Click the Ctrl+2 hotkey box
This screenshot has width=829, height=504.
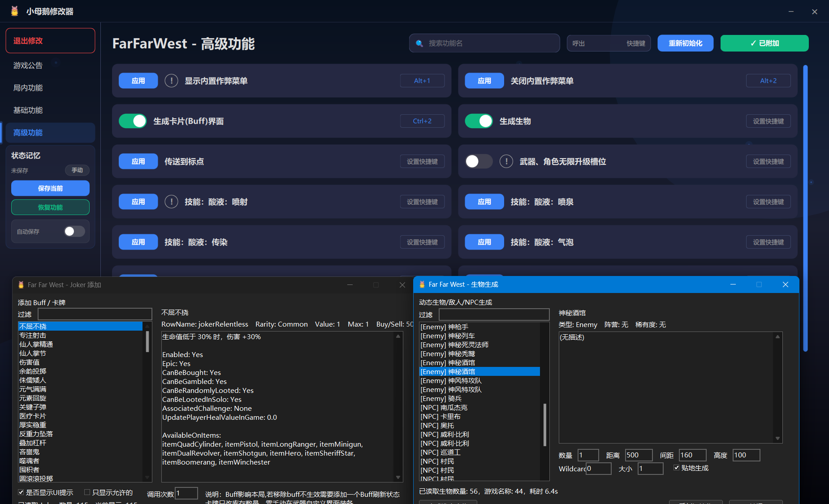click(x=422, y=121)
